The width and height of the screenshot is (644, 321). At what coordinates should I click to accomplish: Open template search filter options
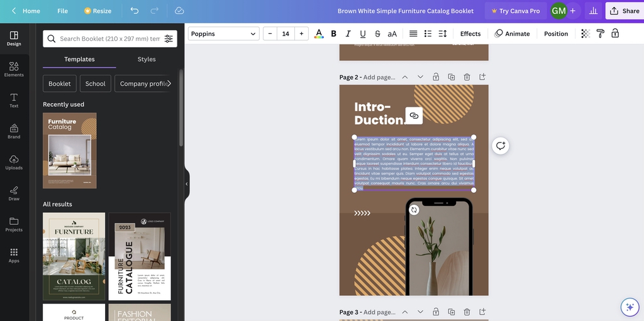pos(169,38)
